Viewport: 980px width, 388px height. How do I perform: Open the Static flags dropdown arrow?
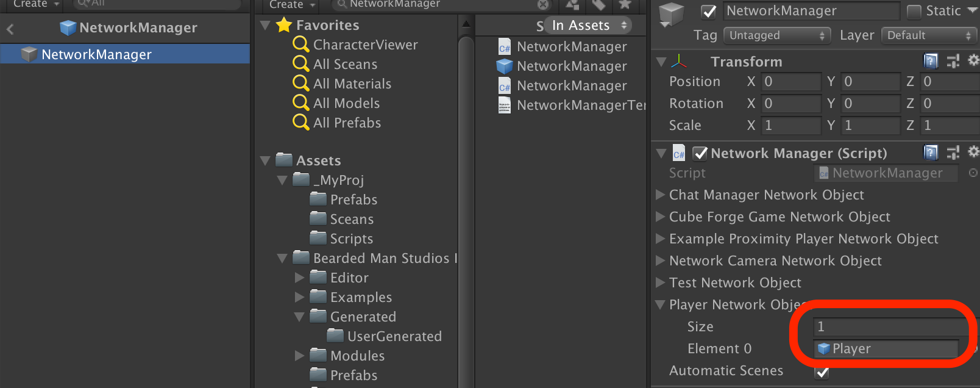[x=972, y=10]
